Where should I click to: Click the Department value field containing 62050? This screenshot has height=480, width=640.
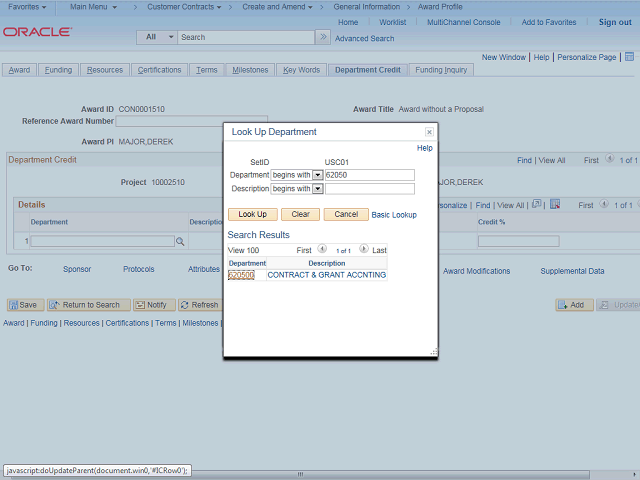pos(370,175)
